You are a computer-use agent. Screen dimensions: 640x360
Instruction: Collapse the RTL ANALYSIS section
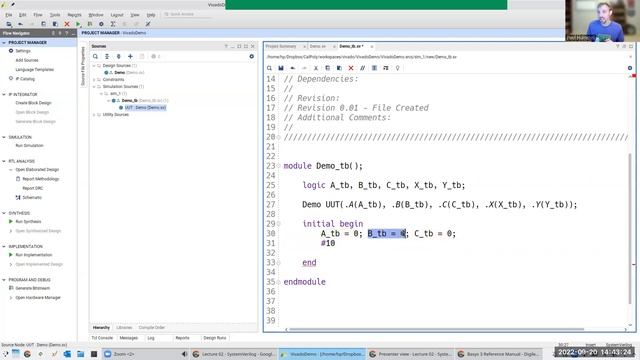(4, 161)
